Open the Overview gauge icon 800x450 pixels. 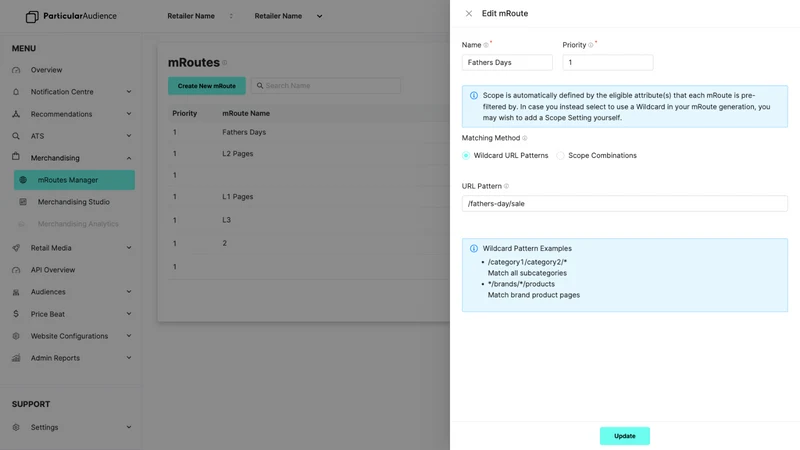tap(16, 70)
